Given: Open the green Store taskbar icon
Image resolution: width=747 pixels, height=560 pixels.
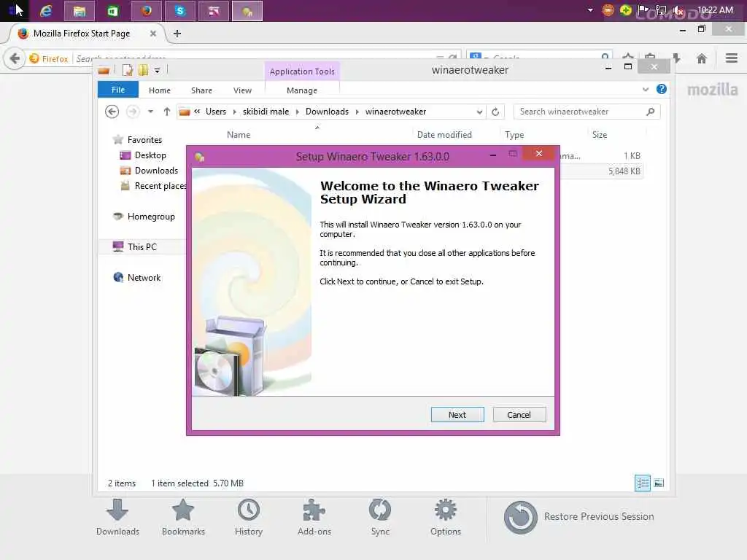Looking at the screenshot, I should (112, 10).
